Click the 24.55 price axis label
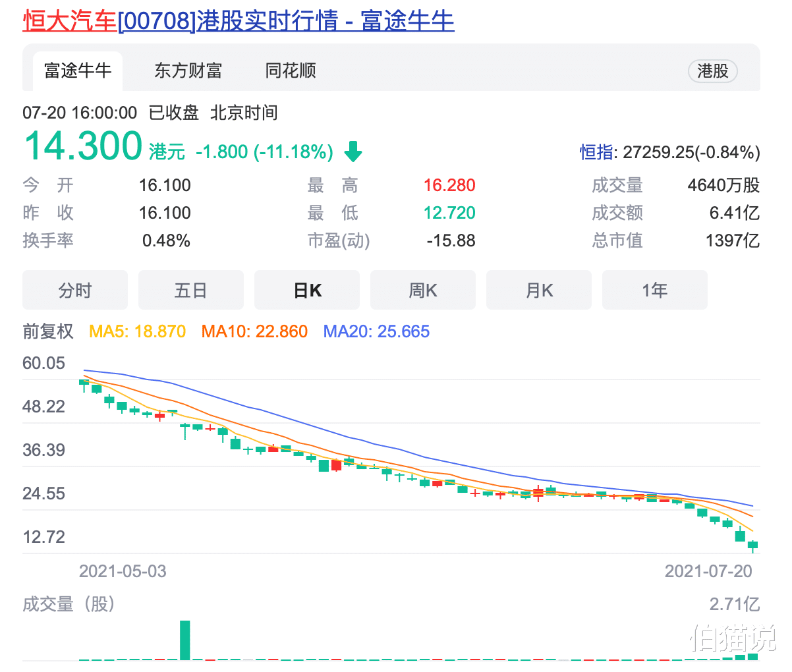This screenshot has width=792, height=672. pos(44,493)
